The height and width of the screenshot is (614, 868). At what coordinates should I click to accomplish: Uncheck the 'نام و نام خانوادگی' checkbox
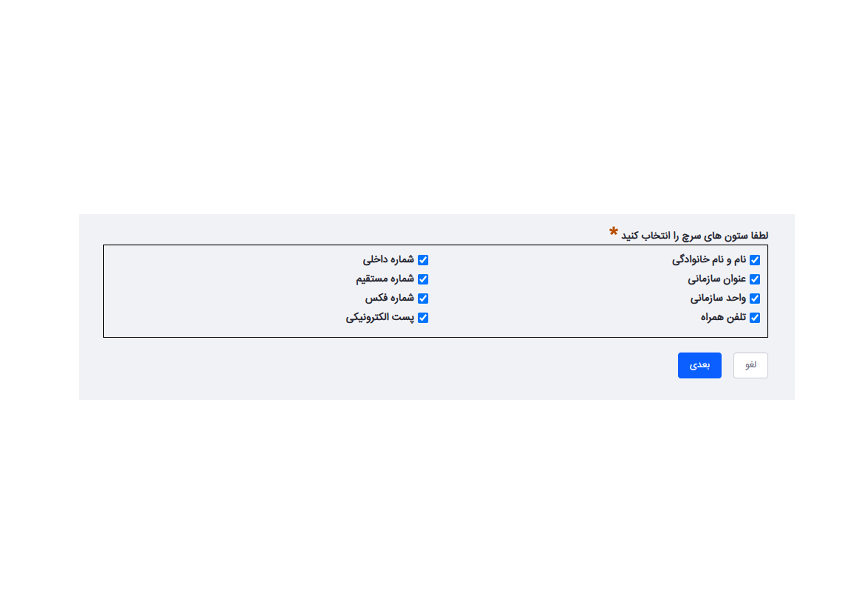(755, 260)
